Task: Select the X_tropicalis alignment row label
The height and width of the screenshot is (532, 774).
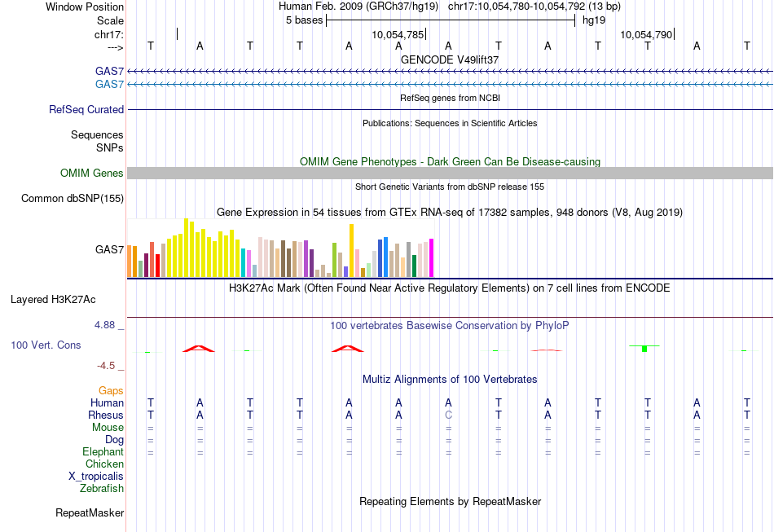Action: [x=96, y=477]
